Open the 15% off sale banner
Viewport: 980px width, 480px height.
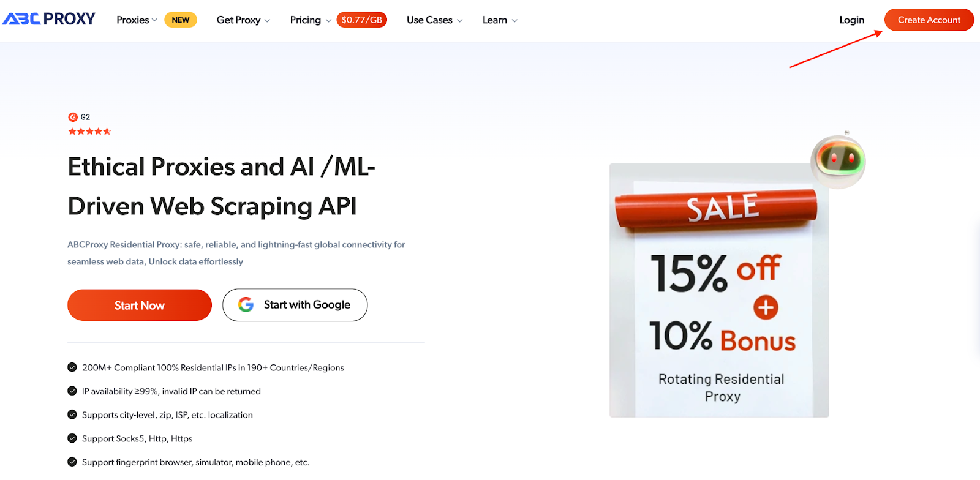point(719,291)
